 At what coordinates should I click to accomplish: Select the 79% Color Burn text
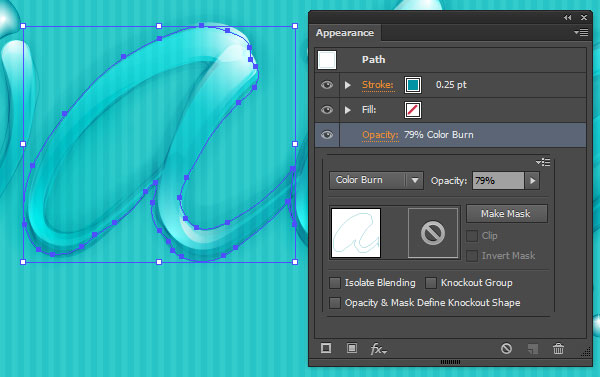pos(439,135)
